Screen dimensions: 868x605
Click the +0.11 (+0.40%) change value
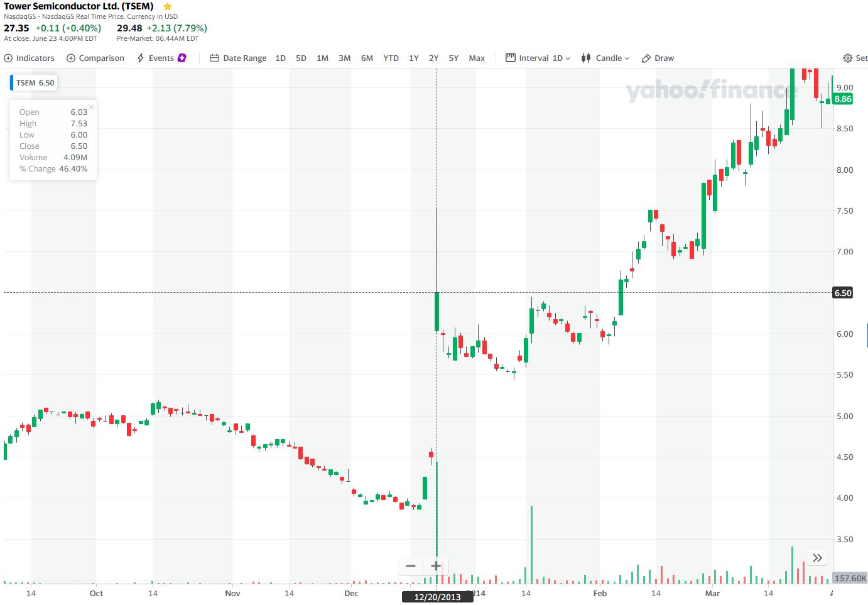(68, 28)
